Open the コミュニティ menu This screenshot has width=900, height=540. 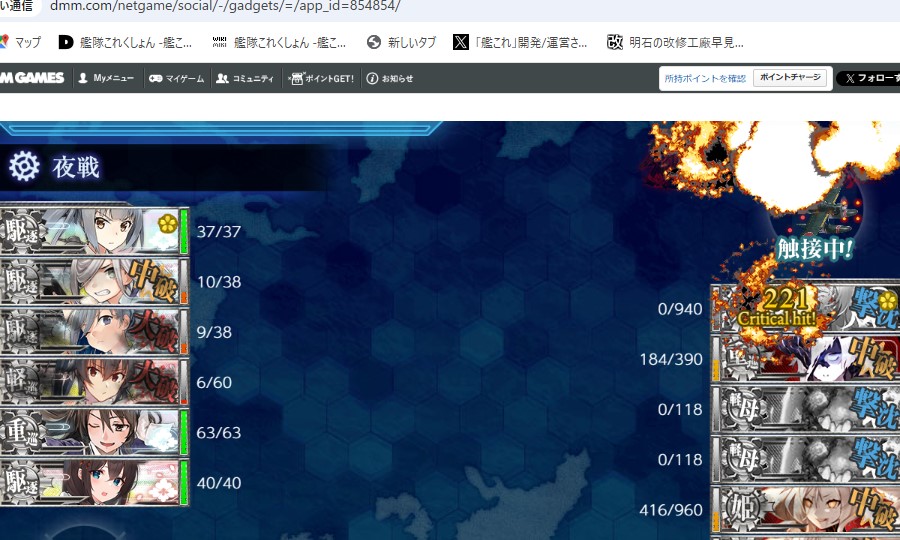tap(245, 78)
